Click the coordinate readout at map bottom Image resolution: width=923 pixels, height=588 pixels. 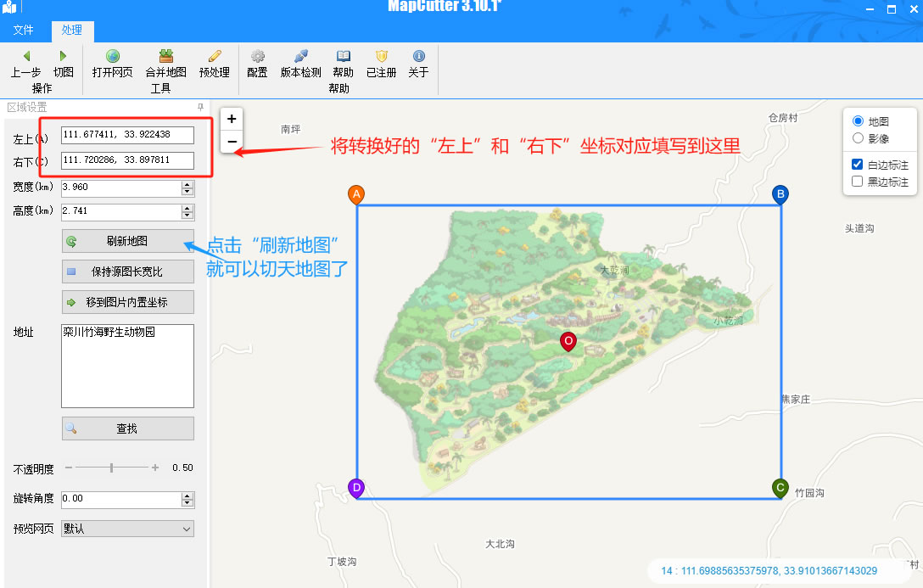769,570
